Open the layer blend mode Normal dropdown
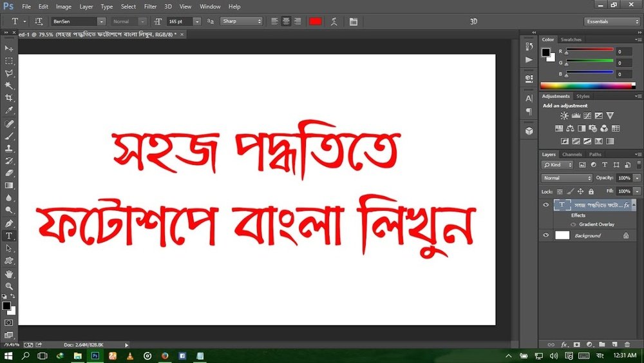 click(567, 178)
